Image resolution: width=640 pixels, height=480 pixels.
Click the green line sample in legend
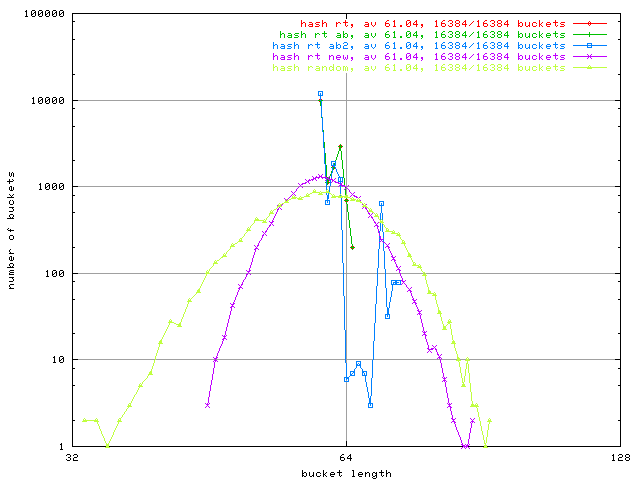589,35
